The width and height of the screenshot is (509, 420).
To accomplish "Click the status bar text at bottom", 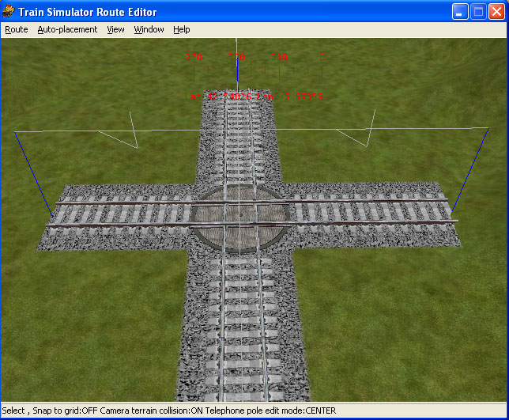I will click(169, 411).
